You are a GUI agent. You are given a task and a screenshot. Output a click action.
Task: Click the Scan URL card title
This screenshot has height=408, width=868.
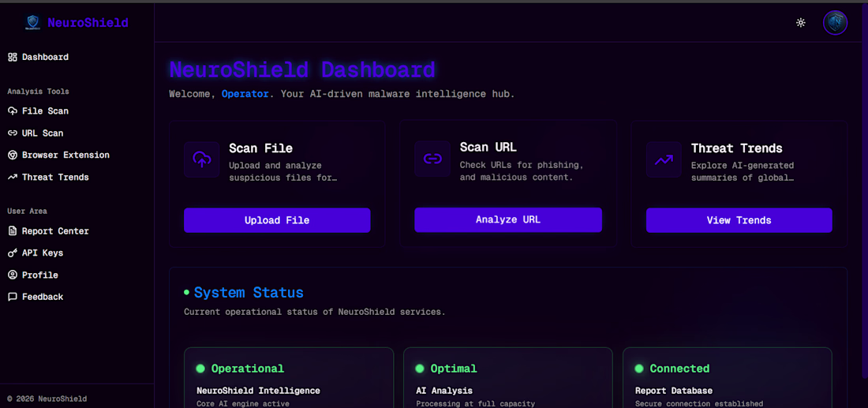[x=488, y=148]
